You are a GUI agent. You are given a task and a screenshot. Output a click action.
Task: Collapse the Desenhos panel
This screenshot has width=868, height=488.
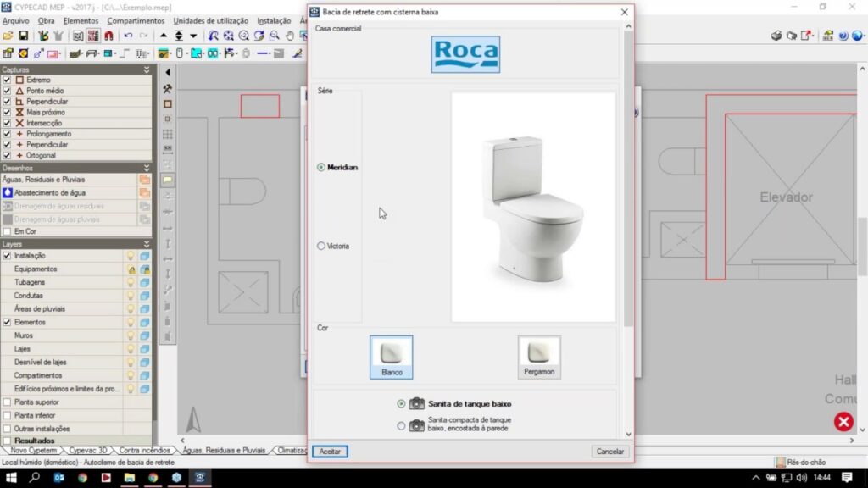pyautogui.click(x=147, y=168)
